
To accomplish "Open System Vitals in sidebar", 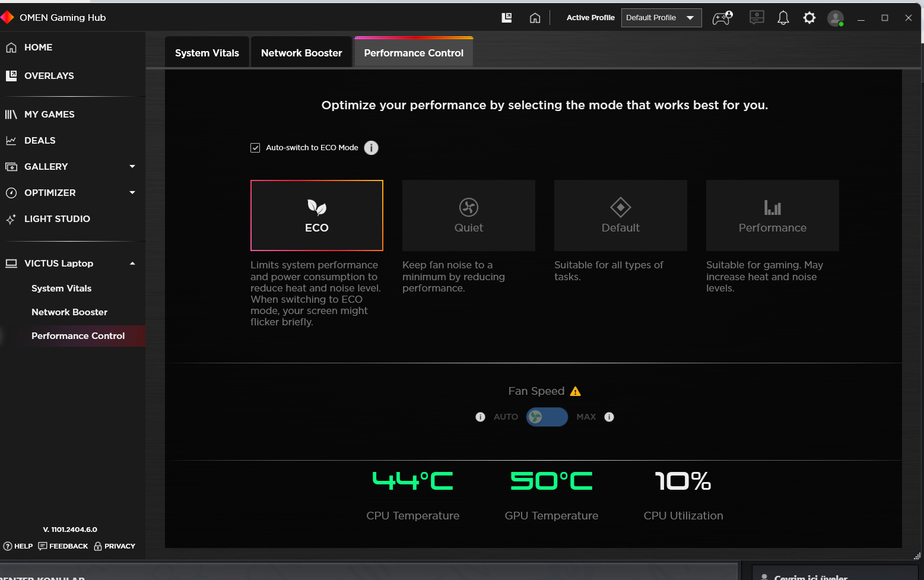I will pos(61,289).
